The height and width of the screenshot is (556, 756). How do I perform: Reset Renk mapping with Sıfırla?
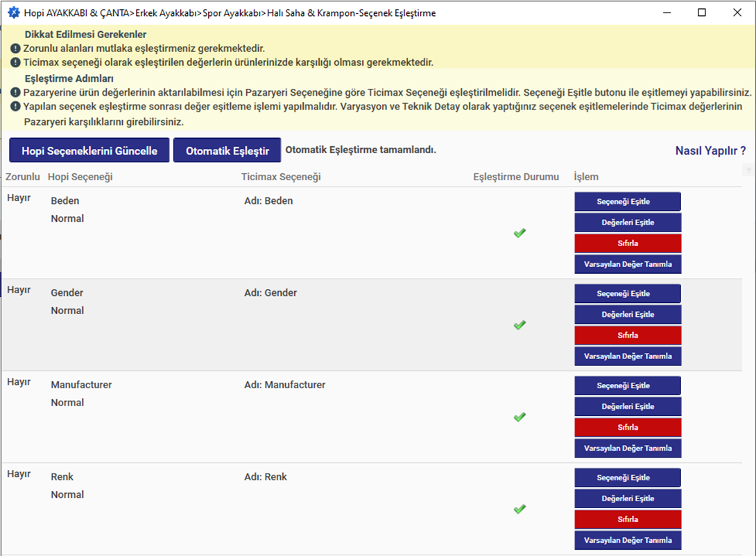[x=627, y=519]
